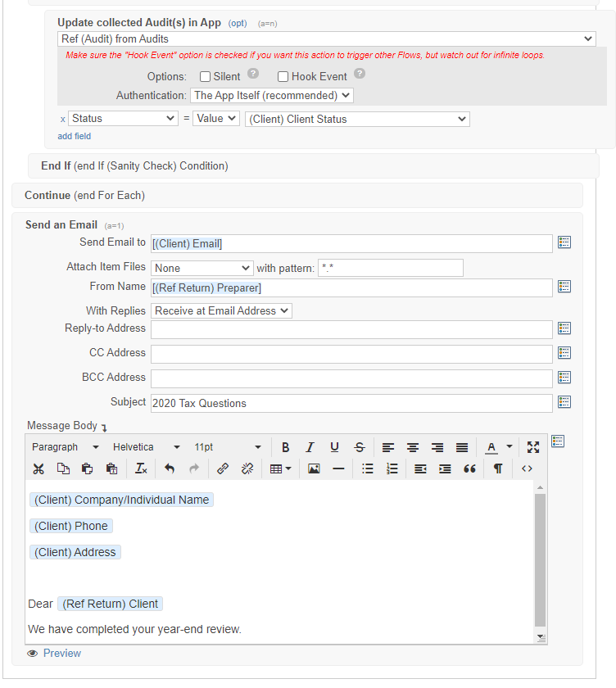Open the (Client) Client Status dropdown
This screenshot has width=616, height=688.
point(357,120)
